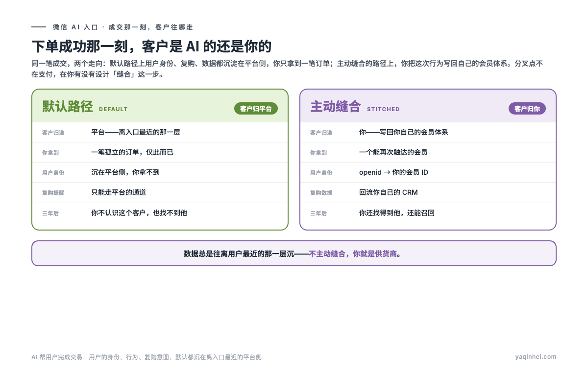Click text 你不认识这个客户，也找不到他
The height and width of the screenshot is (372, 588).
point(139,213)
